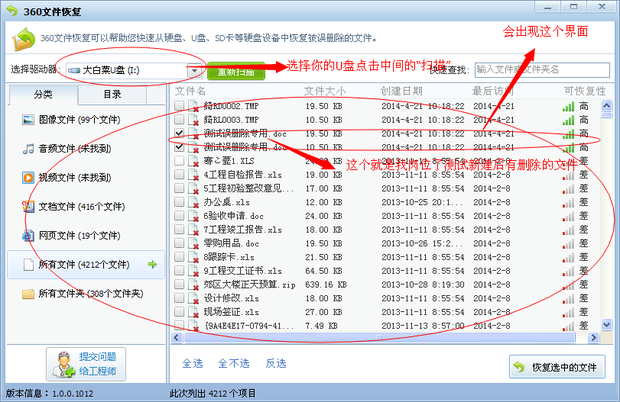
Task: Select 所有文件 (4212个文件) category
Action: pyautogui.click(x=86, y=264)
